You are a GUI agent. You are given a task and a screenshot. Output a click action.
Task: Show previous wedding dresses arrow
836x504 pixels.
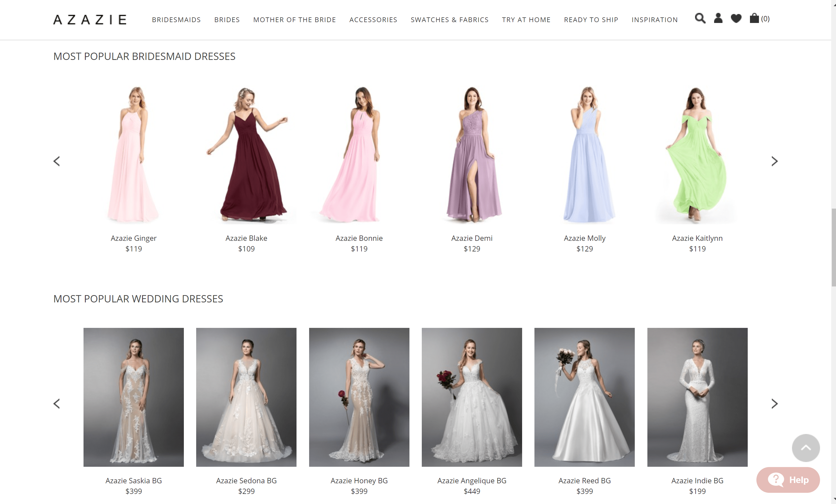(57, 404)
